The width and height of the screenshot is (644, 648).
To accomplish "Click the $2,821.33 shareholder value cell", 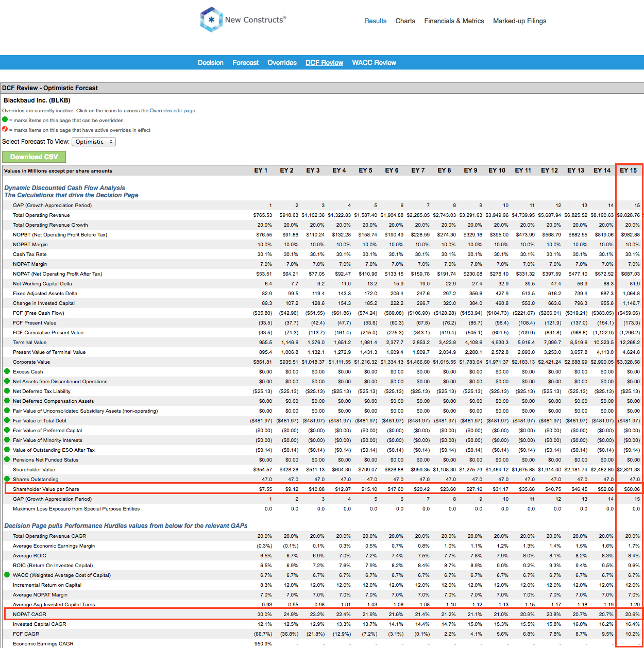I will [629, 470].
